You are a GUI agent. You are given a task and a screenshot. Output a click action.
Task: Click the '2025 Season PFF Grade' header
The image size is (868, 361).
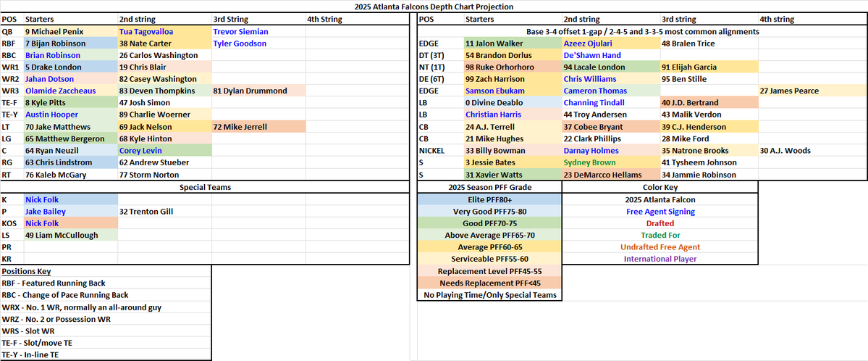489,188
